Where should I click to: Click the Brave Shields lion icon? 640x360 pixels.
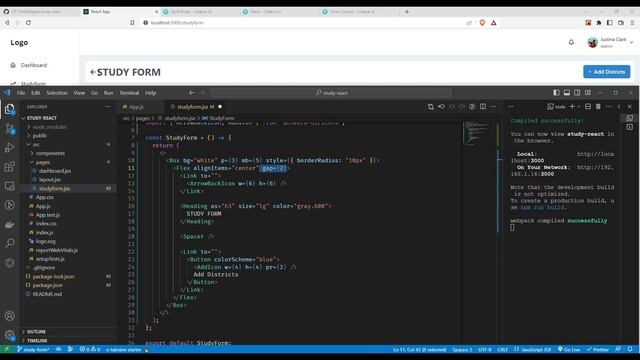click(482, 23)
